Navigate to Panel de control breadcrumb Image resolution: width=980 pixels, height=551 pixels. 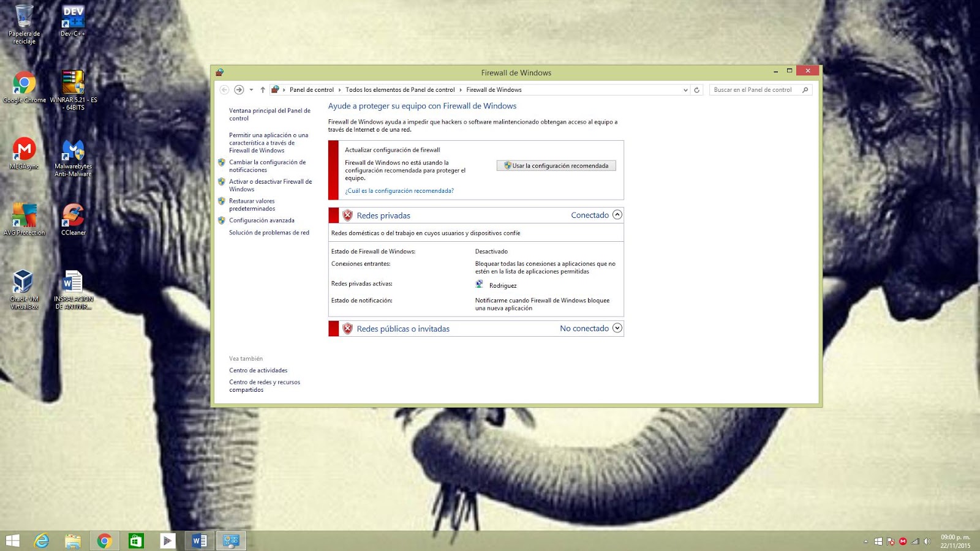[312, 89]
